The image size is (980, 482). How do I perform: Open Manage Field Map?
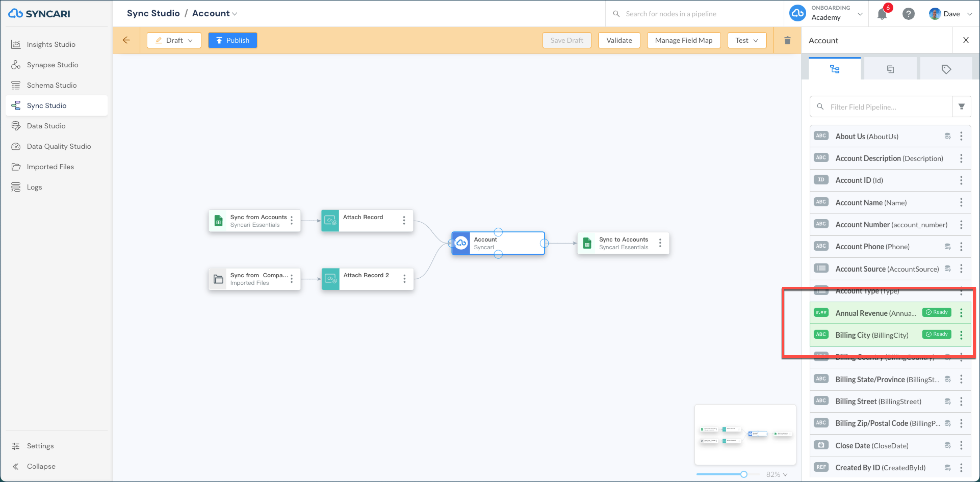point(683,40)
